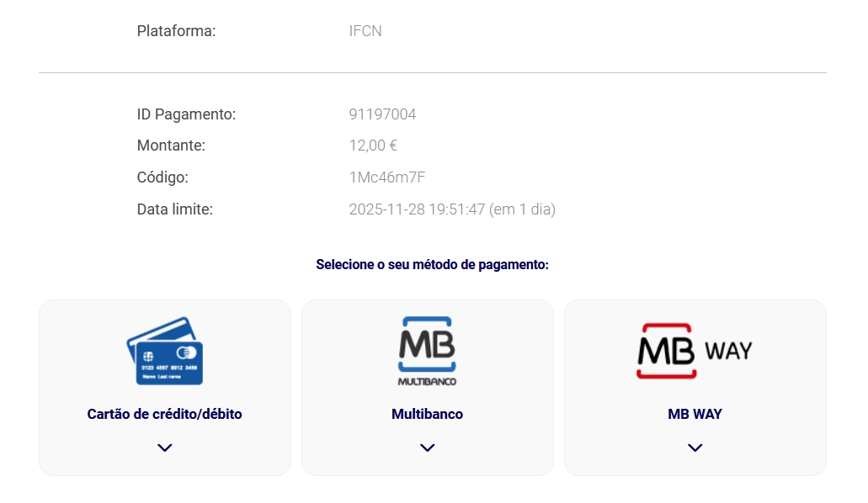This screenshot has height=503, width=868.
Task: Click the payment ID number 91197004
Action: click(x=382, y=114)
